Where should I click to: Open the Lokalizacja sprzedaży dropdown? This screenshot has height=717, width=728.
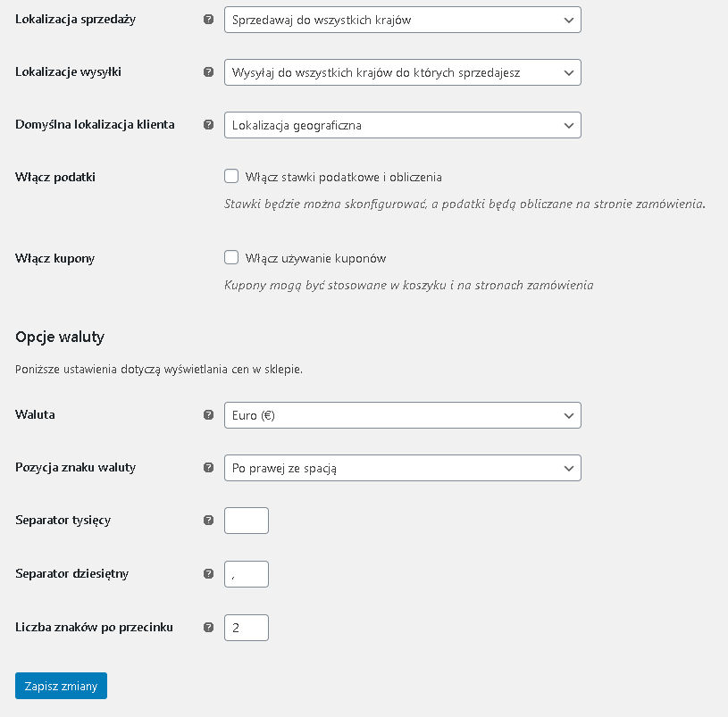(403, 20)
